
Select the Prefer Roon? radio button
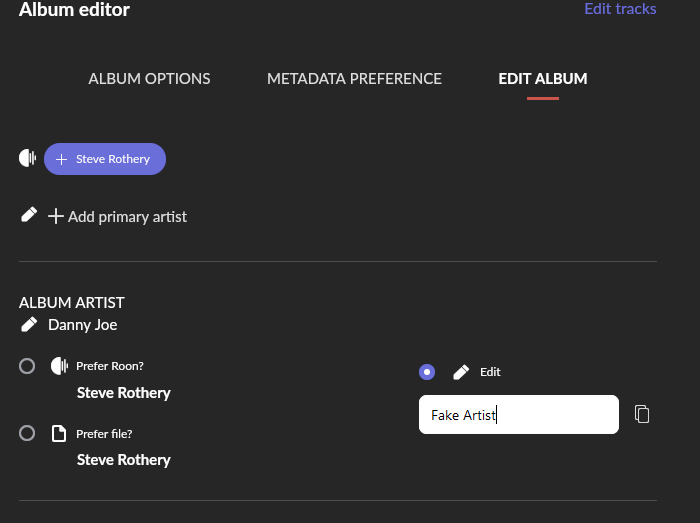tap(27, 366)
